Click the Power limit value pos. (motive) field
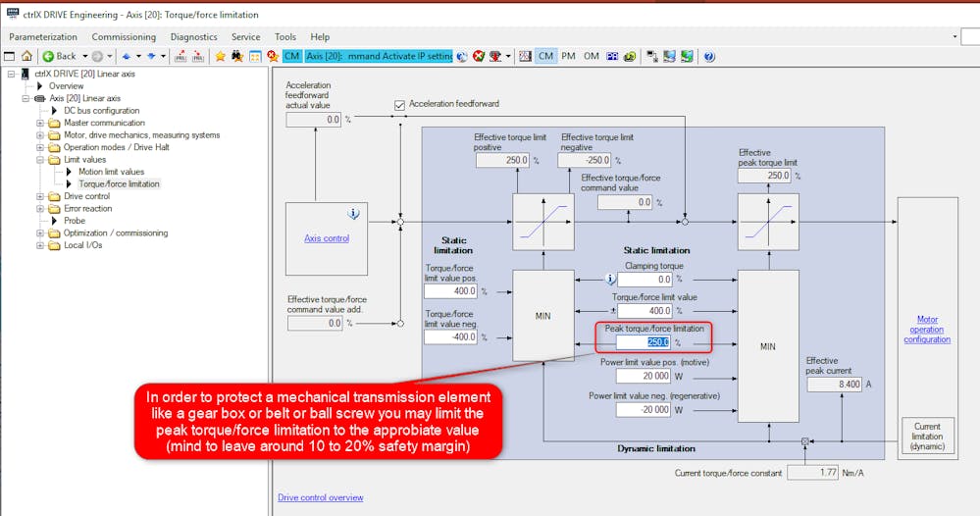The height and width of the screenshot is (516, 980). point(644,376)
